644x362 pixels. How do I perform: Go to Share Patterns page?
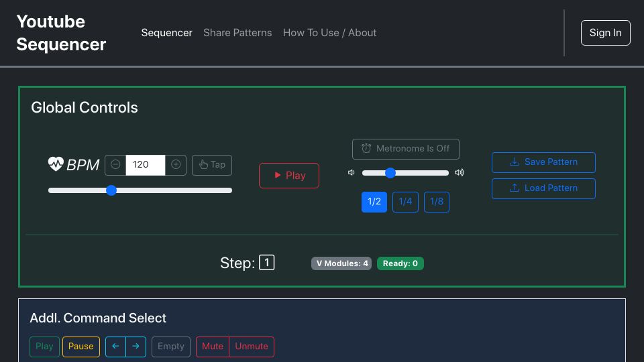(237, 33)
